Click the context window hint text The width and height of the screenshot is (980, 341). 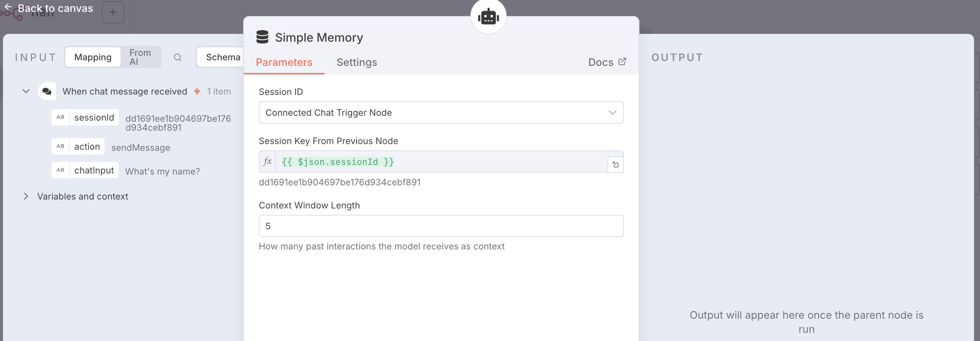pyautogui.click(x=381, y=246)
